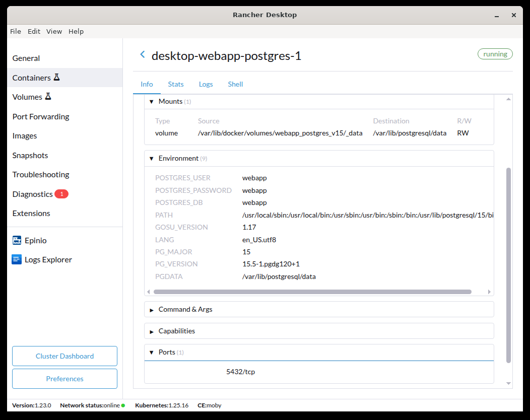Click the Epinio extension icon
Viewport: 530px width, 420px height.
[x=17, y=240]
